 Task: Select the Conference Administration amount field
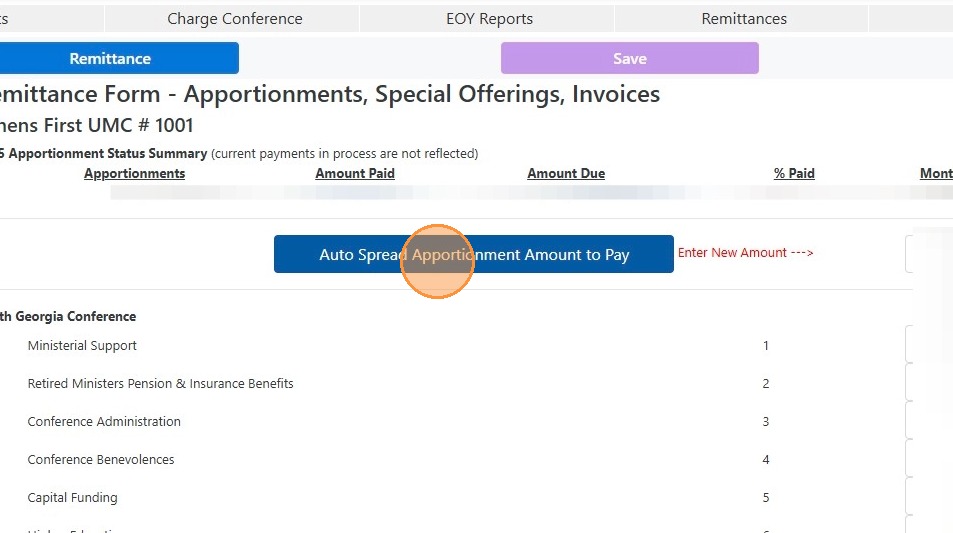(x=930, y=421)
